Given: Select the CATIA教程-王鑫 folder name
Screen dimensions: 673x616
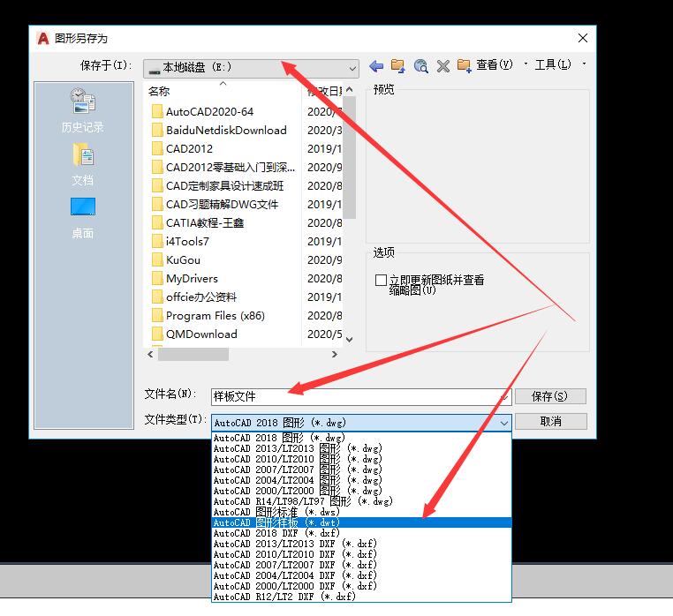Looking at the screenshot, I should tap(205, 223).
